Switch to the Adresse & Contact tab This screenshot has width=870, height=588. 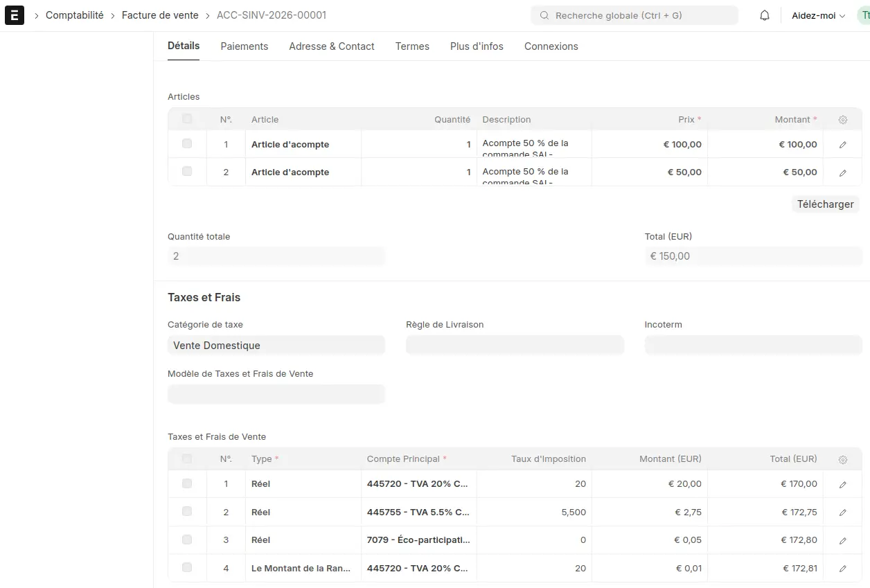[332, 46]
